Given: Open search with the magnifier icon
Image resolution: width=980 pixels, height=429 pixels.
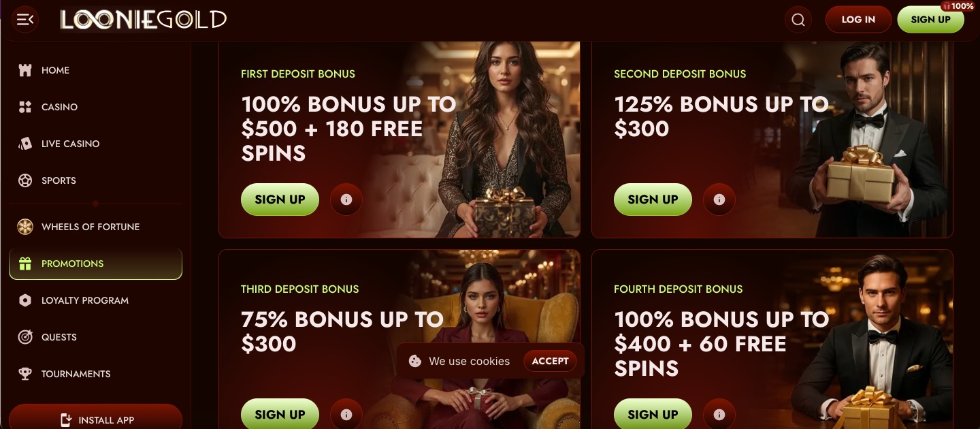Looking at the screenshot, I should click(x=798, y=20).
